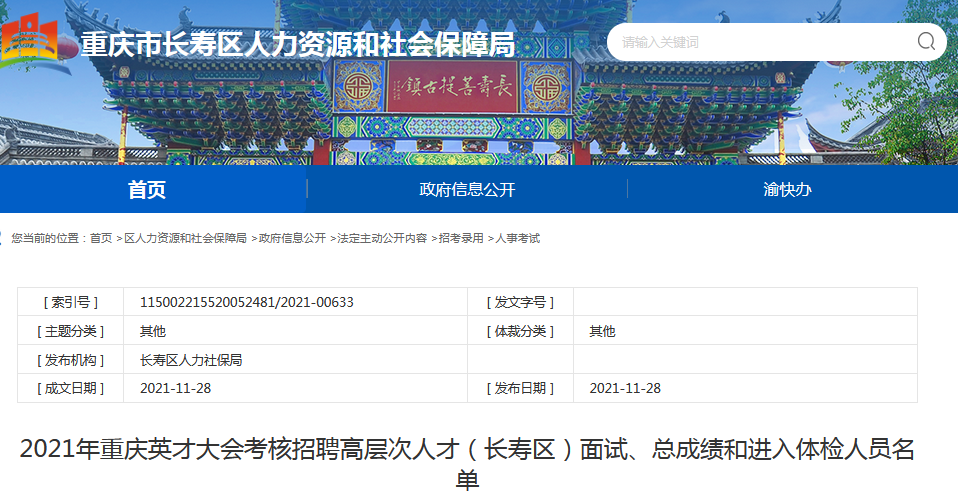
Task: Open 法定主动公开内容 breadcrumb link
Action: (382, 239)
